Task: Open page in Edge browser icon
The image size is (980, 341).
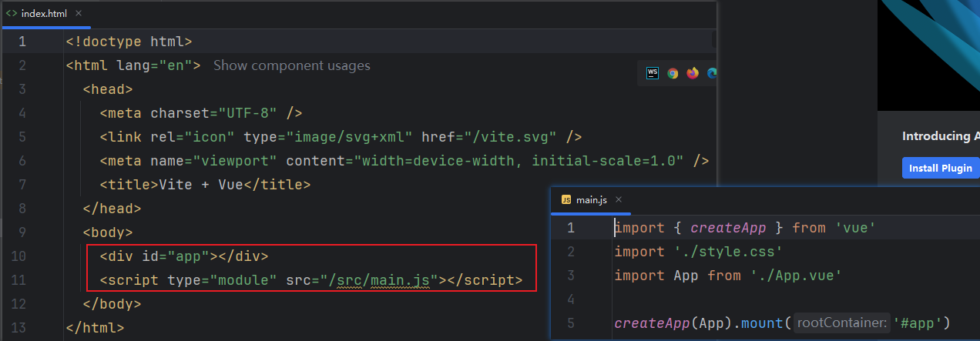Action: (713, 73)
